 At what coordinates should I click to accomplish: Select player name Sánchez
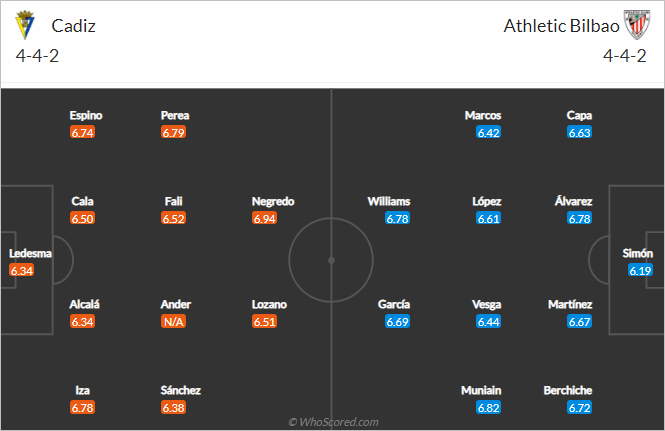(x=179, y=390)
